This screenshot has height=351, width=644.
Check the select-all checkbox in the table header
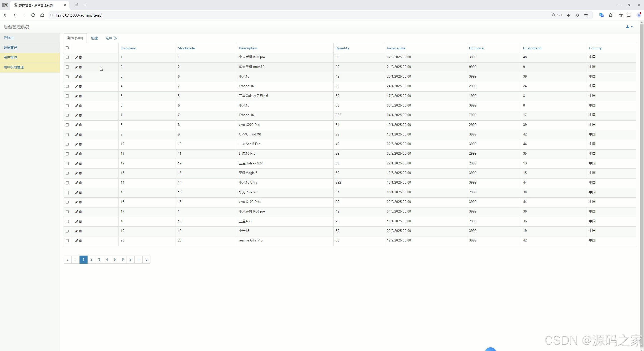coord(67,48)
